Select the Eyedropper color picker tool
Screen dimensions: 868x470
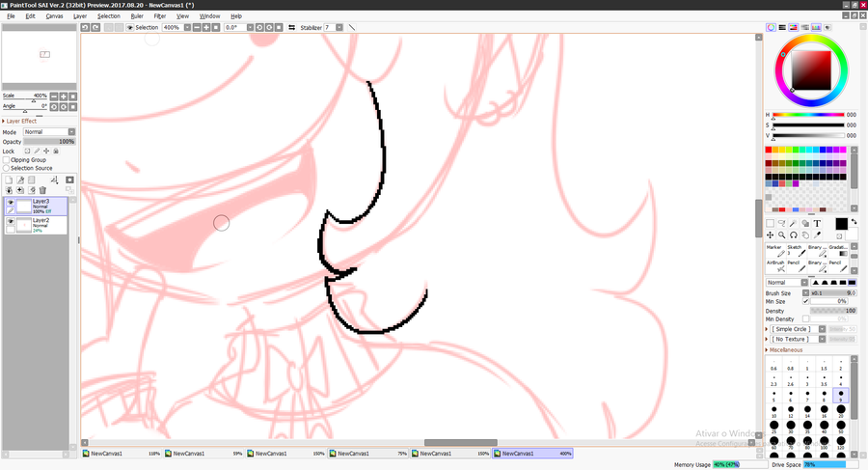pos(817,235)
